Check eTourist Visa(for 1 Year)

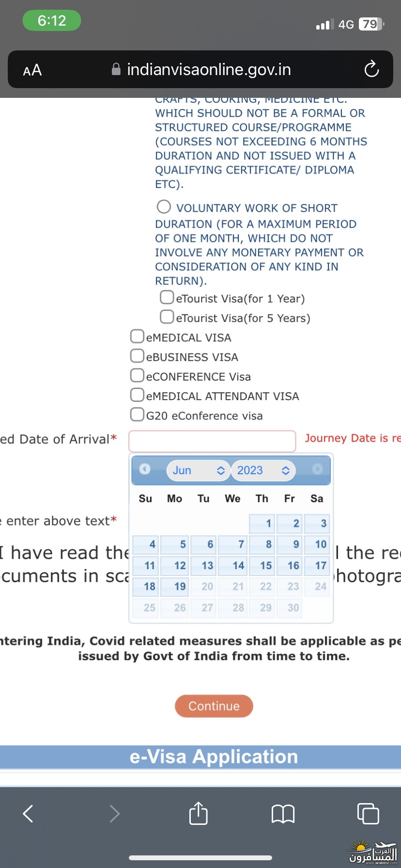pos(167,297)
